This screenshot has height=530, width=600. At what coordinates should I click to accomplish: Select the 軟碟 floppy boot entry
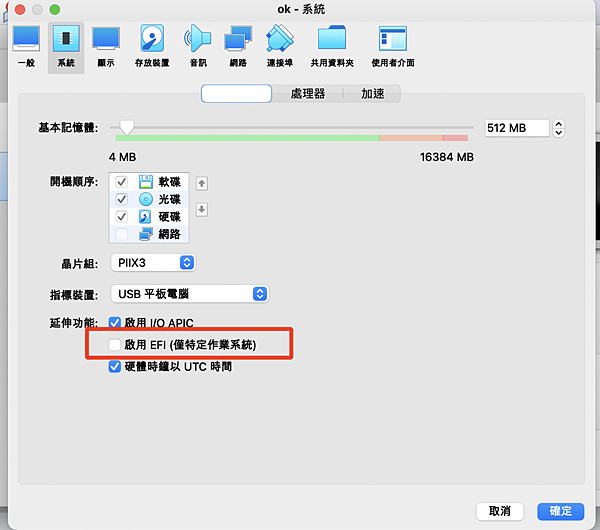tap(148, 182)
